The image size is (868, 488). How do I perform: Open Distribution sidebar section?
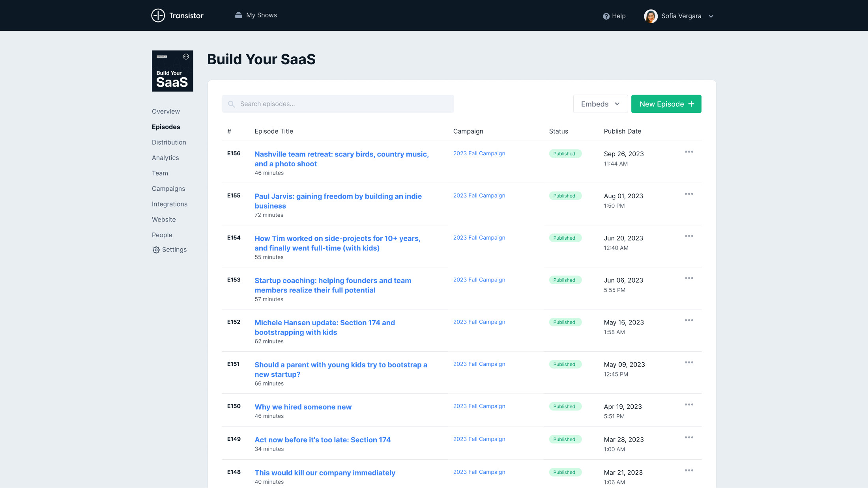(169, 142)
